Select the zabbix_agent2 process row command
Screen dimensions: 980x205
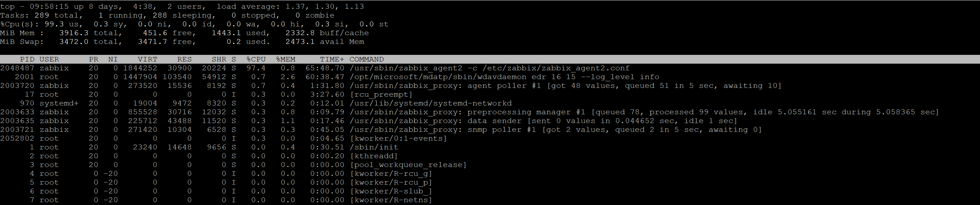(x=489, y=68)
